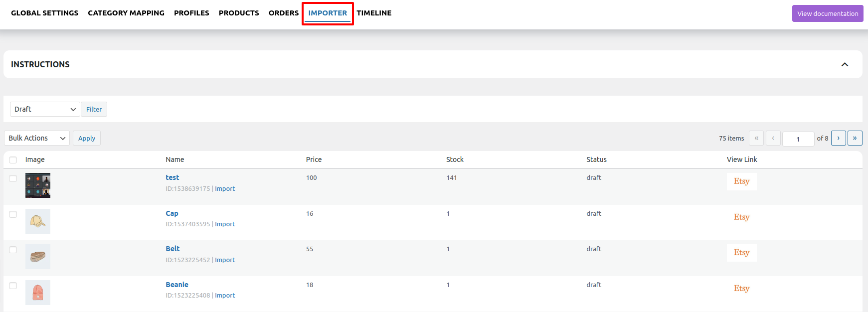Switch to the Products tab
Screen dimensions: 868x312
tap(239, 13)
